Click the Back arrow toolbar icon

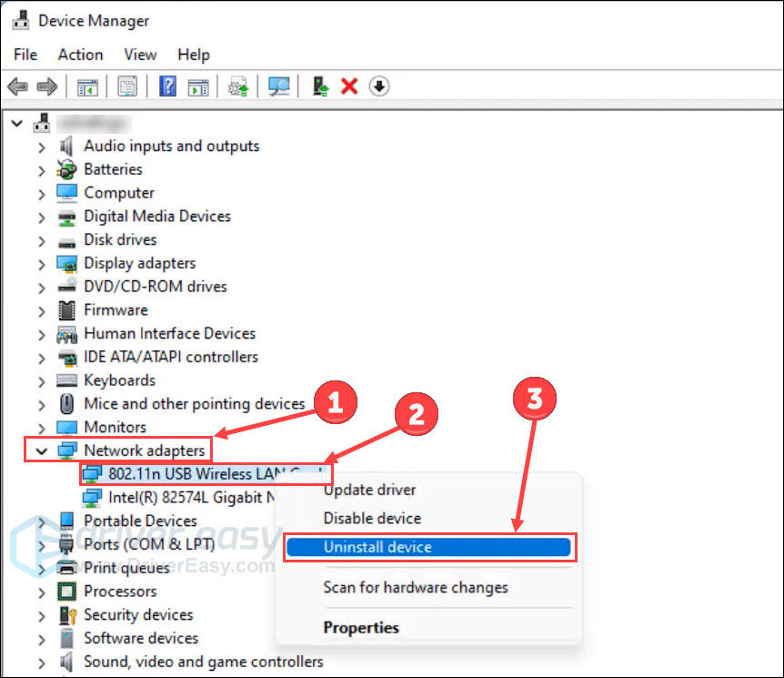coord(18,86)
